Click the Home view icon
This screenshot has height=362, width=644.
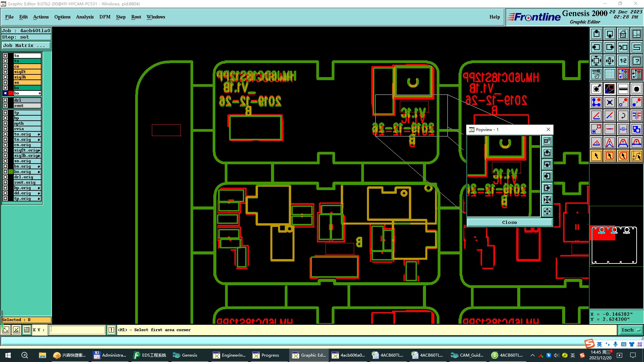[623, 34]
